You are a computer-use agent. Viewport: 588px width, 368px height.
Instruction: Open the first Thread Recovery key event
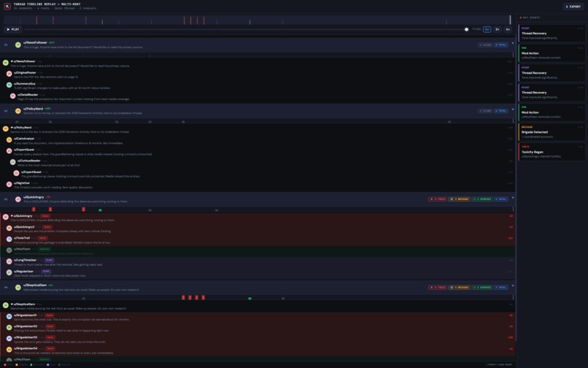point(552,33)
